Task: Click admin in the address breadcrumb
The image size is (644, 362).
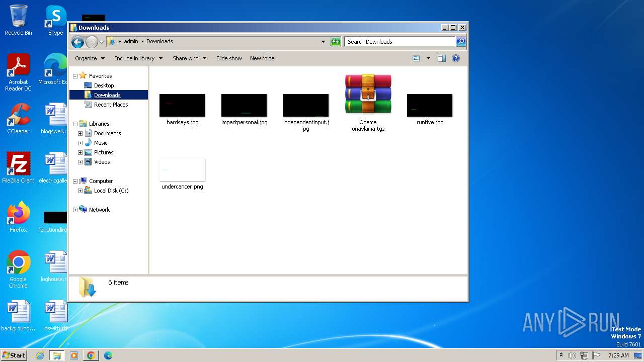Action: coord(131,42)
